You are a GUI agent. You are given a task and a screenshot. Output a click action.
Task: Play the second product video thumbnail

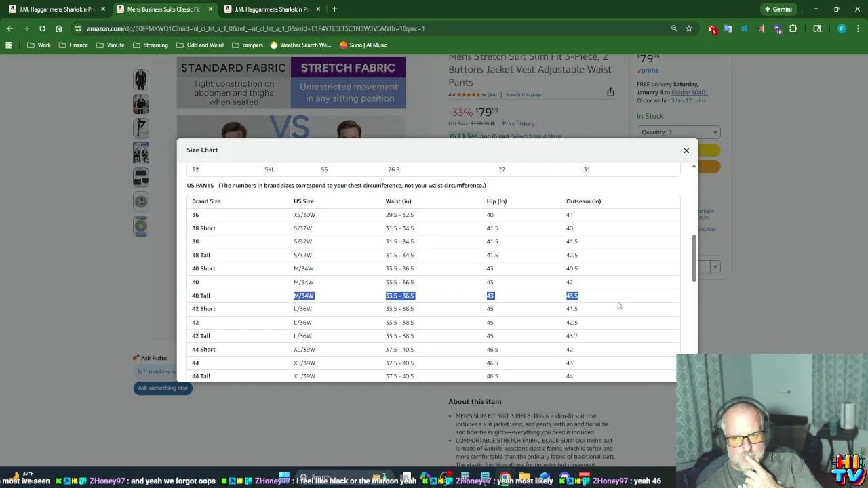(x=140, y=226)
